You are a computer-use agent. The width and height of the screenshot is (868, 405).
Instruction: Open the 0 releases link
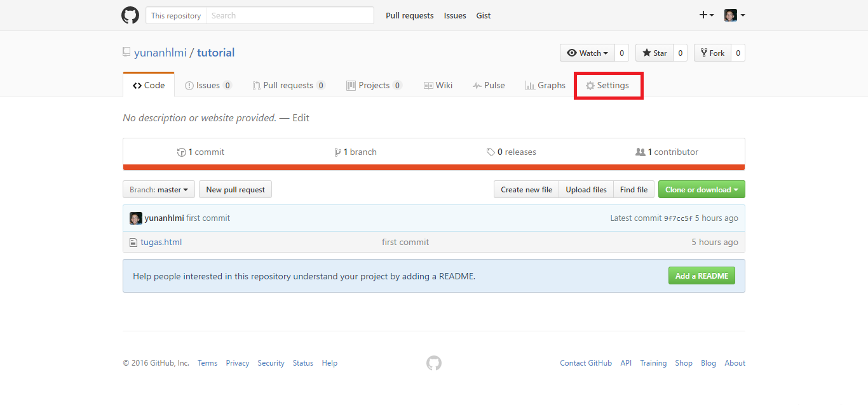pos(512,152)
